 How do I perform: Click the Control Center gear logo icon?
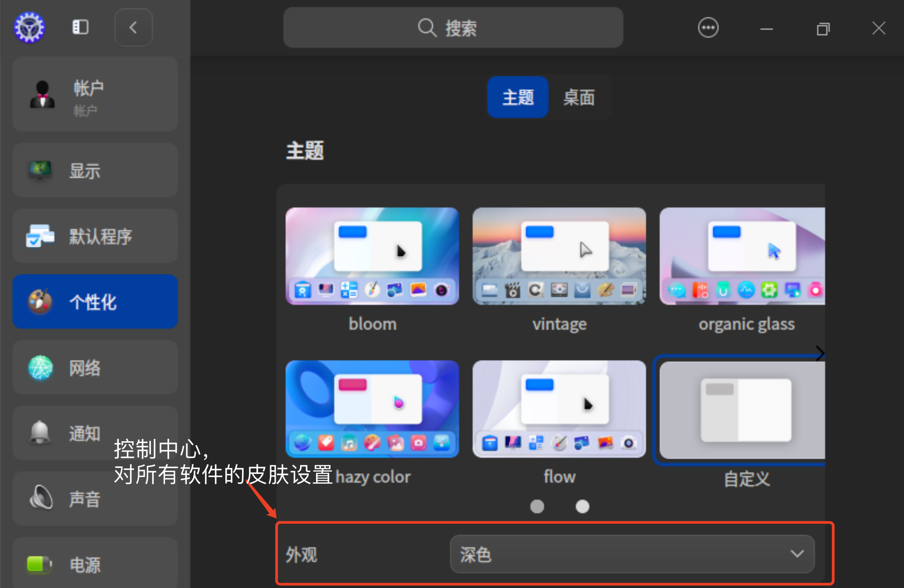coord(29,28)
